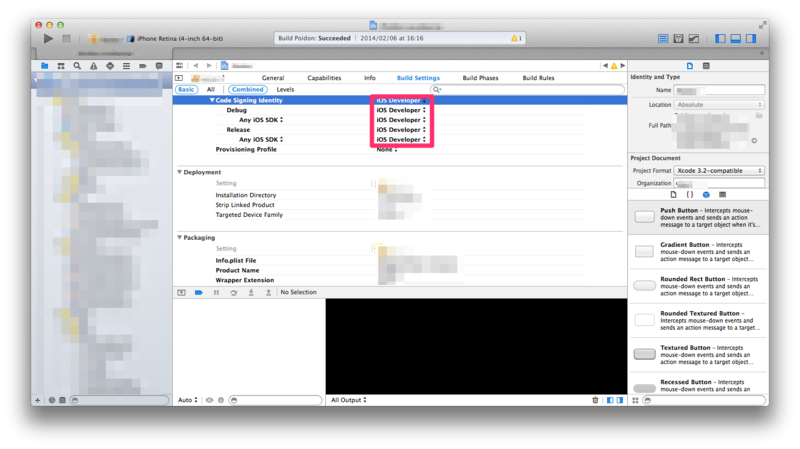Click the step into debug button
Viewport: 800px width, 449px height.
251,292
